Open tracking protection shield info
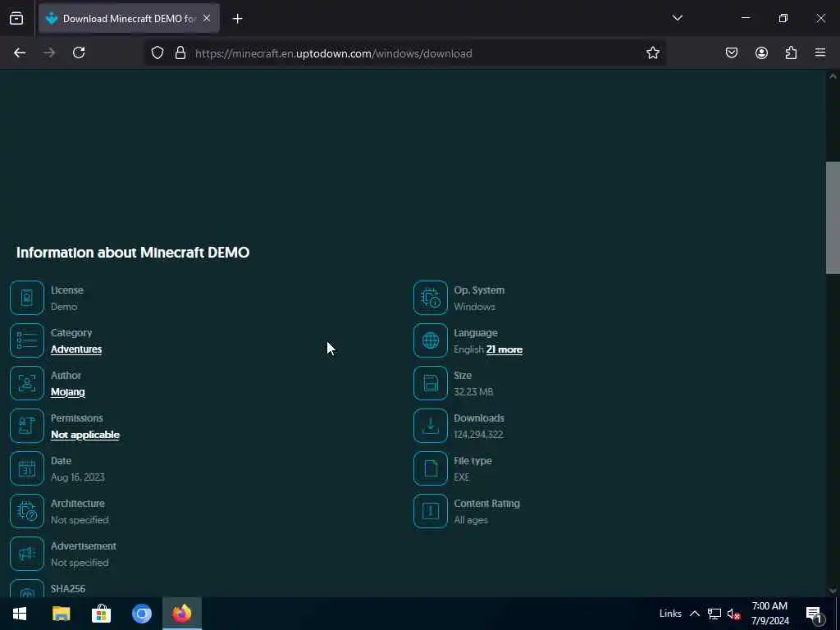840x630 pixels. tap(157, 53)
